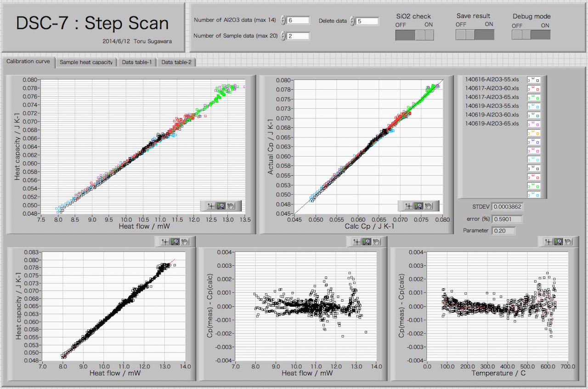Toggle the SiO2 check switch
The image size is (588, 389).
tap(415, 35)
